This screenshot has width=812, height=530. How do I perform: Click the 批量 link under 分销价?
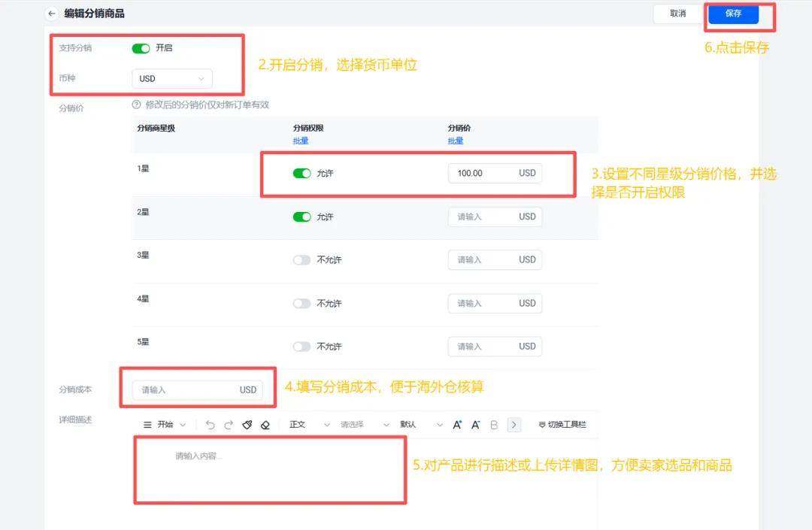point(456,141)
